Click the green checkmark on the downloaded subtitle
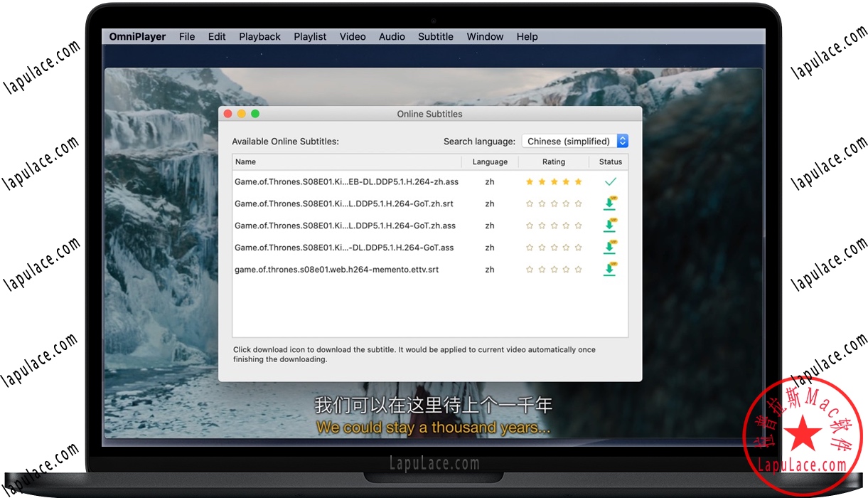868x498 pixels. (610, 181)
